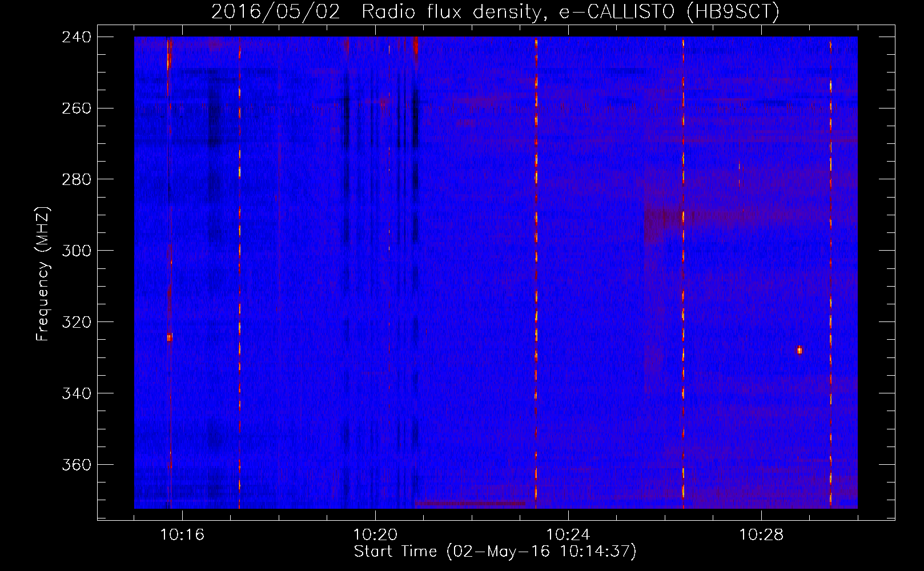Click the 10:24 time tick label
This screenshot has height=571, width=924.
tap(568, 535)
